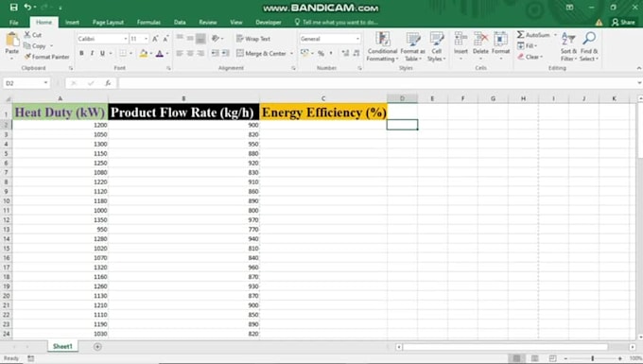Switch to the Formulas tab

point(148,22)
